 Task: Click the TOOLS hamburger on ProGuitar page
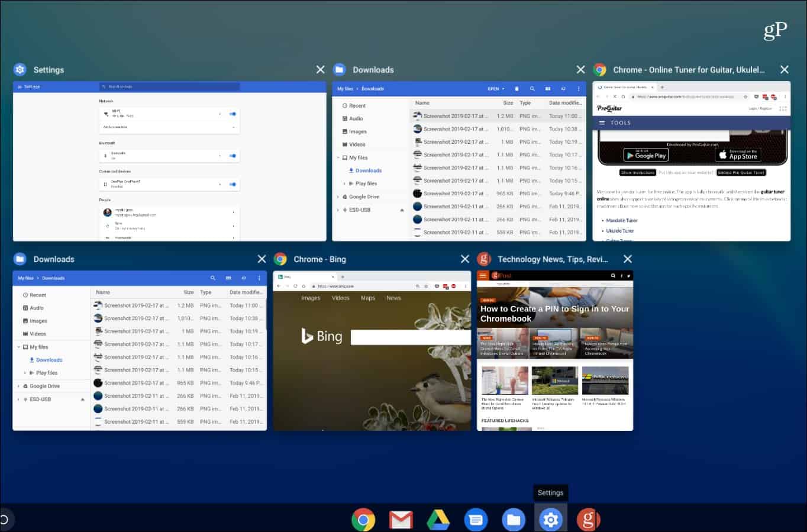point(602,123)
